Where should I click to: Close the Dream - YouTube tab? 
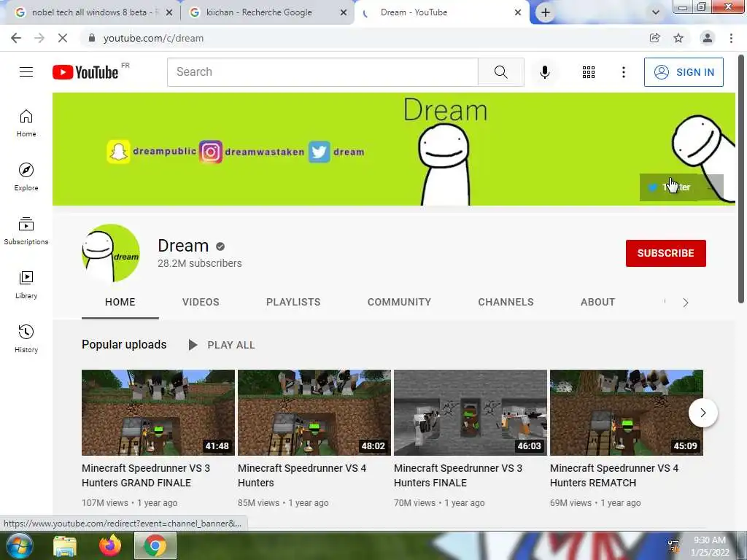point(518,12)
